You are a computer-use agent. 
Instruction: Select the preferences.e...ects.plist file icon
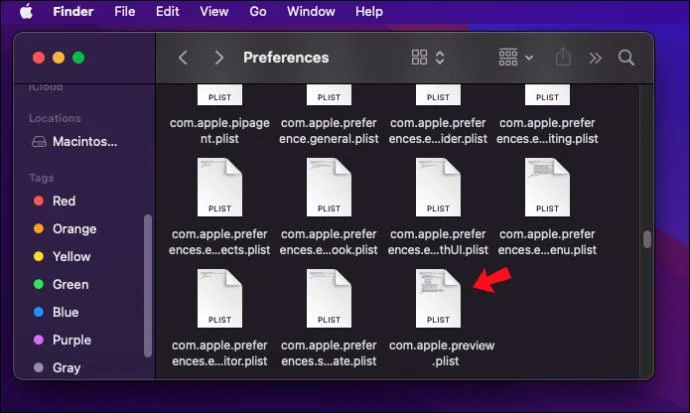(x=220, y=187)
